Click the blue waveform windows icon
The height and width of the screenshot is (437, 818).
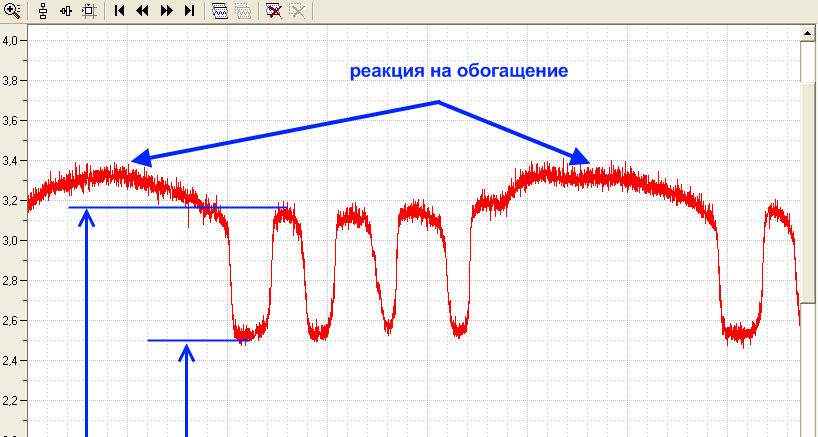pos(220,11)
